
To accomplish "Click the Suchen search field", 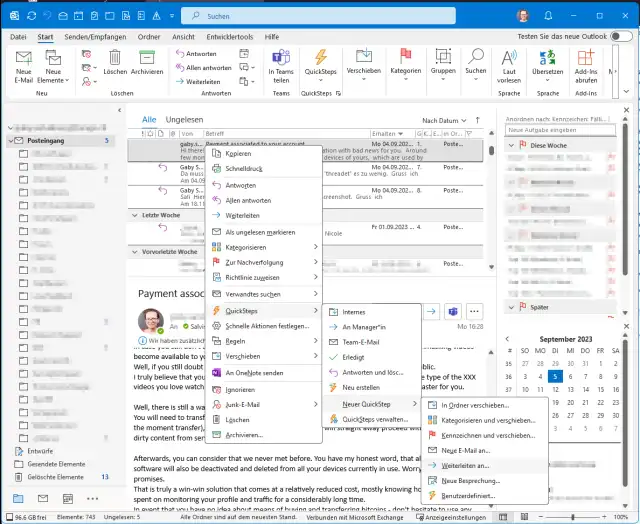I will (x=318, y=16).
